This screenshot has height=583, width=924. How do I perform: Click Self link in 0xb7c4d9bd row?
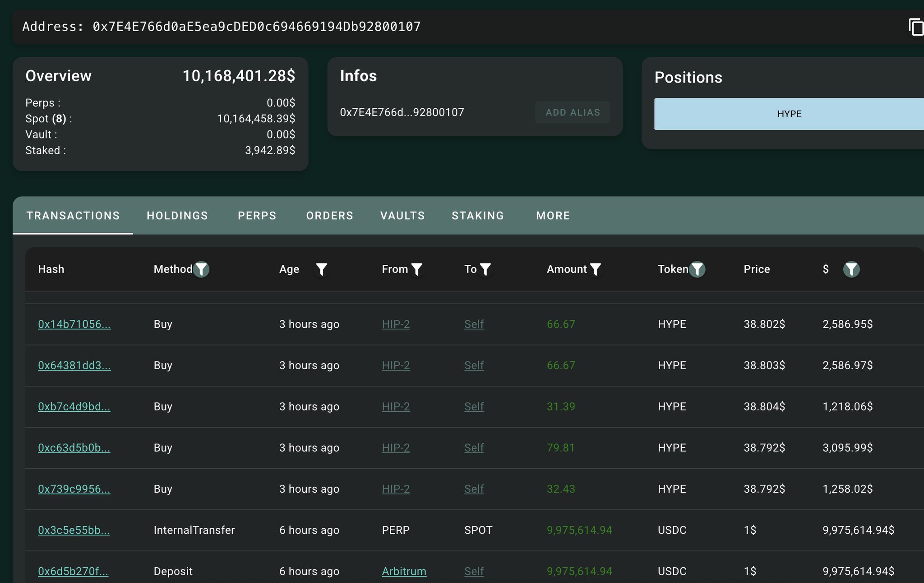pyautogui.click(x=474, y=407)
